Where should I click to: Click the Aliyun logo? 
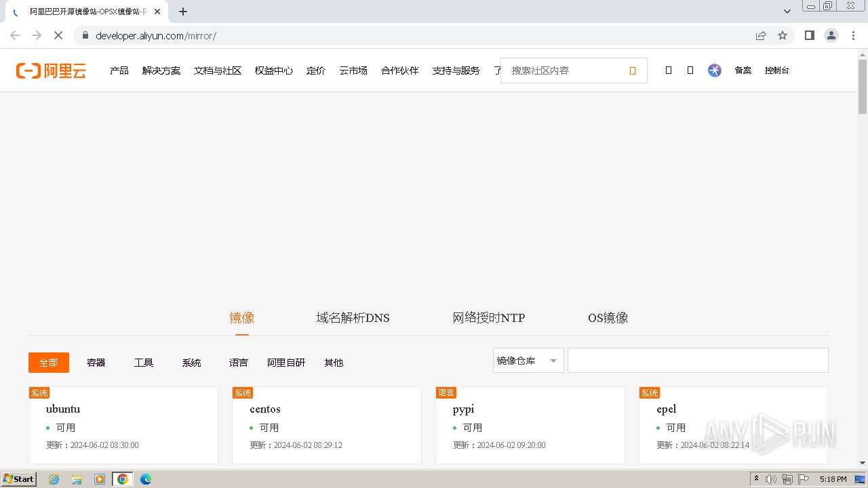click(x=52, y=70)
